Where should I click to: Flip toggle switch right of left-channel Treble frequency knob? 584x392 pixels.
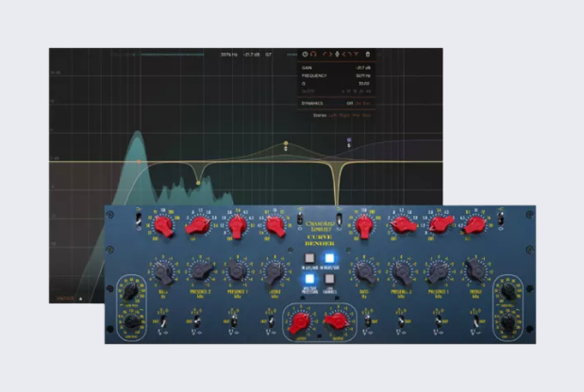[299, 219]
